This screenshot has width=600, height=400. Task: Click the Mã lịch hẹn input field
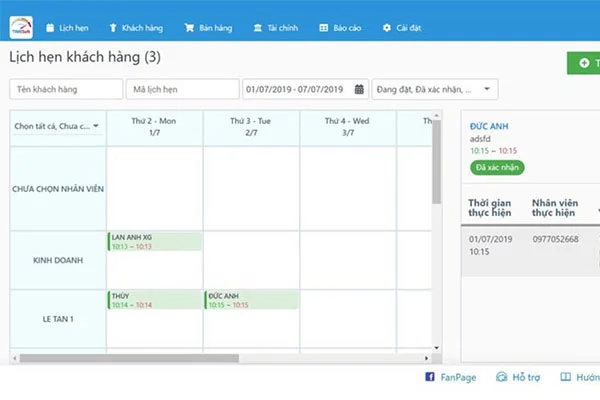pos(181,89)
